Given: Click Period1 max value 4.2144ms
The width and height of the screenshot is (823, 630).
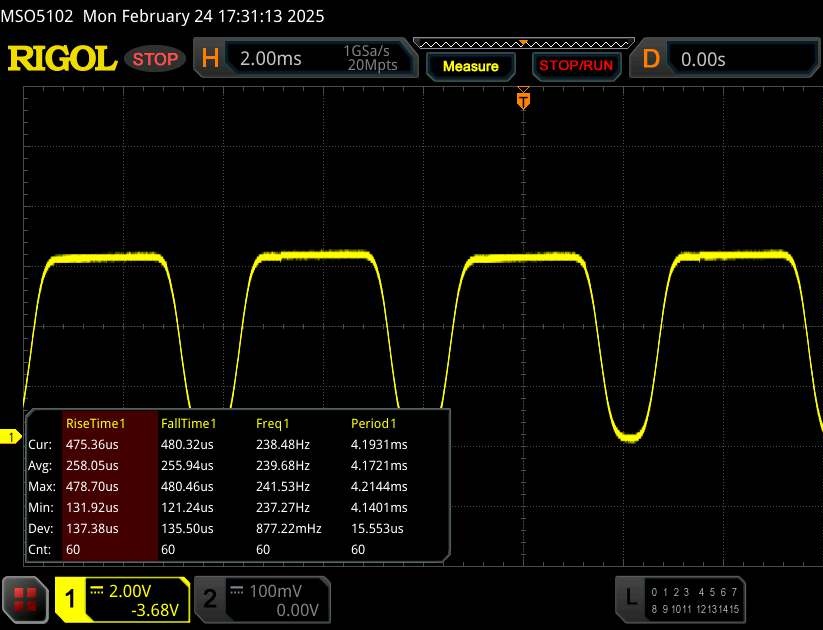Looking at the screenshot, I should pos(379,487).
